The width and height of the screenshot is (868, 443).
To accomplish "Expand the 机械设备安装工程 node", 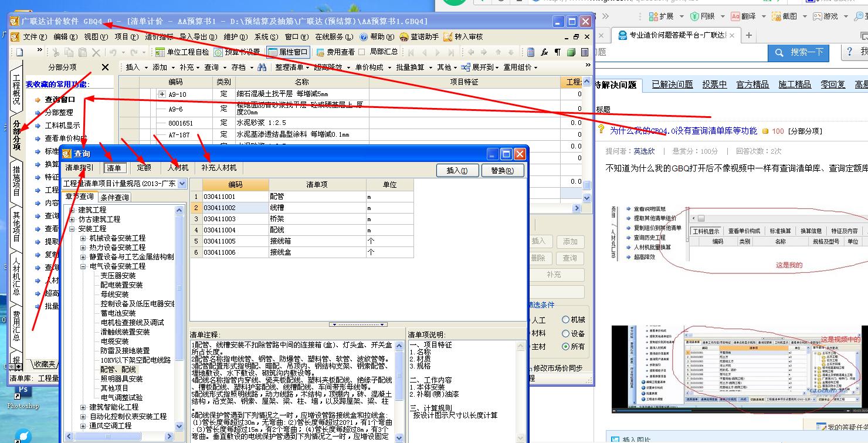I will (x=83, y=238).
